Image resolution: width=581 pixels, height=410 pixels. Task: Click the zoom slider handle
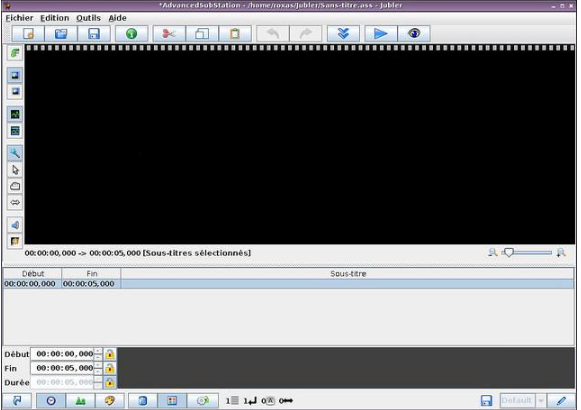point(509,253)
